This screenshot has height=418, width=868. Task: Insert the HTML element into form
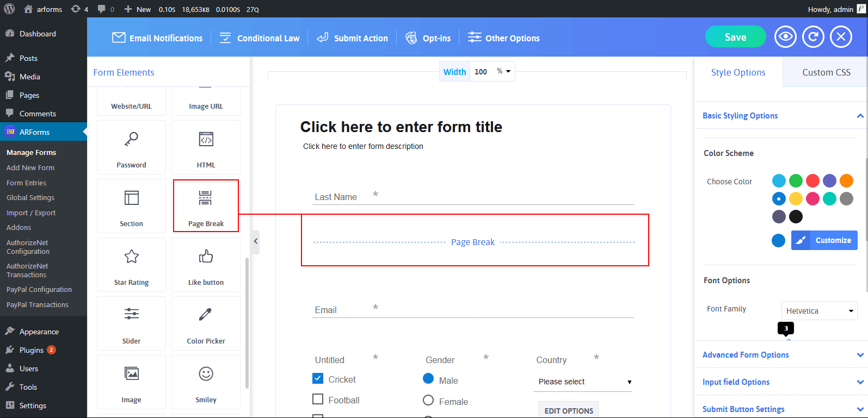(x=206, y=147)
